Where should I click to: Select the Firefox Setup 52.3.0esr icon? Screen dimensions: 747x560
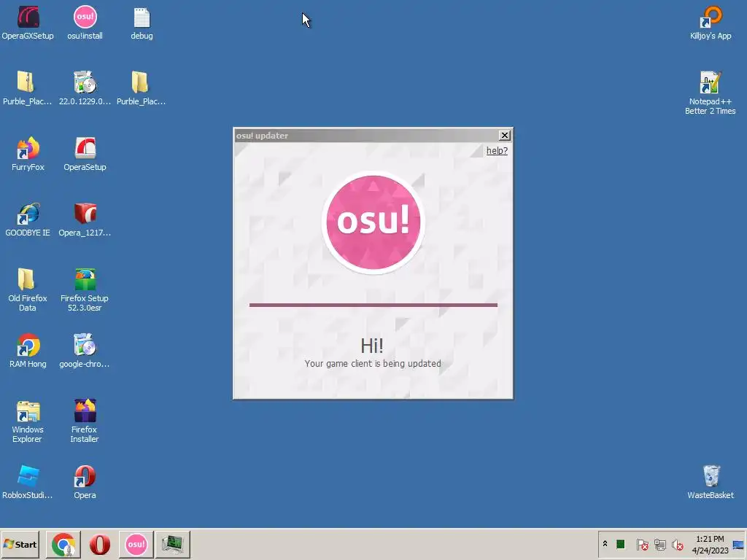85,289
